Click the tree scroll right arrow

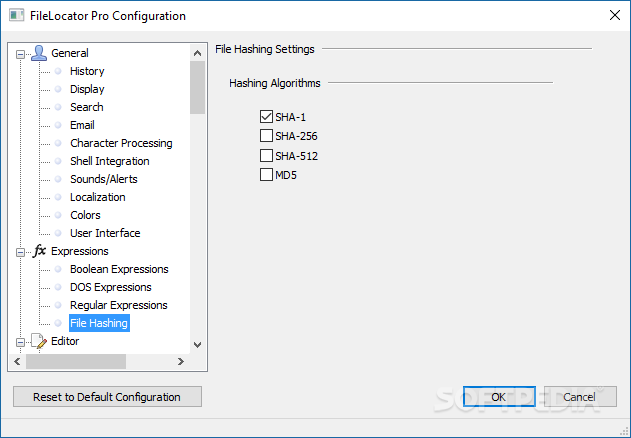(181, 362)
